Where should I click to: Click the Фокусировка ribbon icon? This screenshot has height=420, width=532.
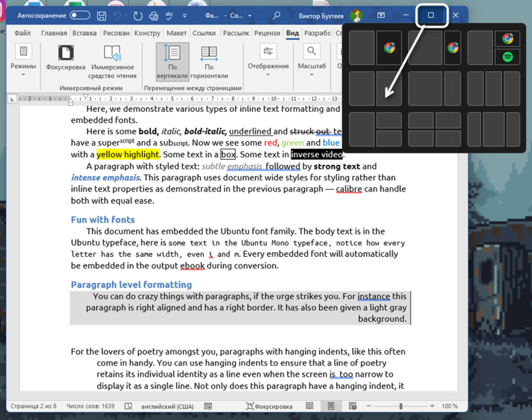click(x=65, y=57)
